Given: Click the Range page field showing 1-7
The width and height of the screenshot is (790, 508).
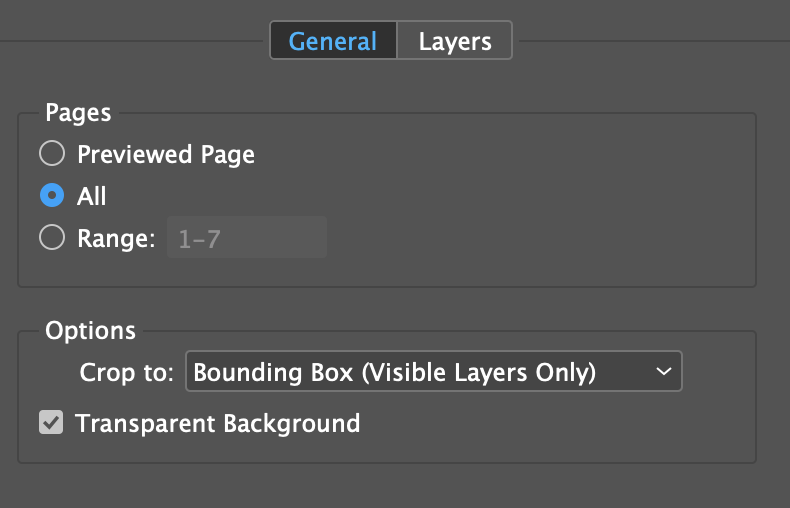Looking at the screenshot, I should point(247,237).
